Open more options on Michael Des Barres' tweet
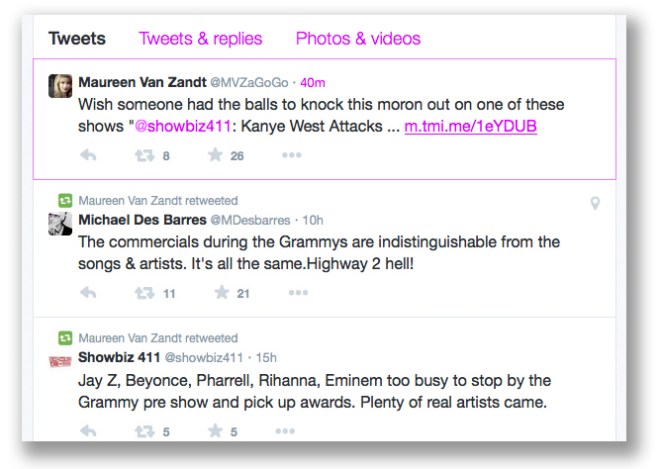 click(298, 293)
